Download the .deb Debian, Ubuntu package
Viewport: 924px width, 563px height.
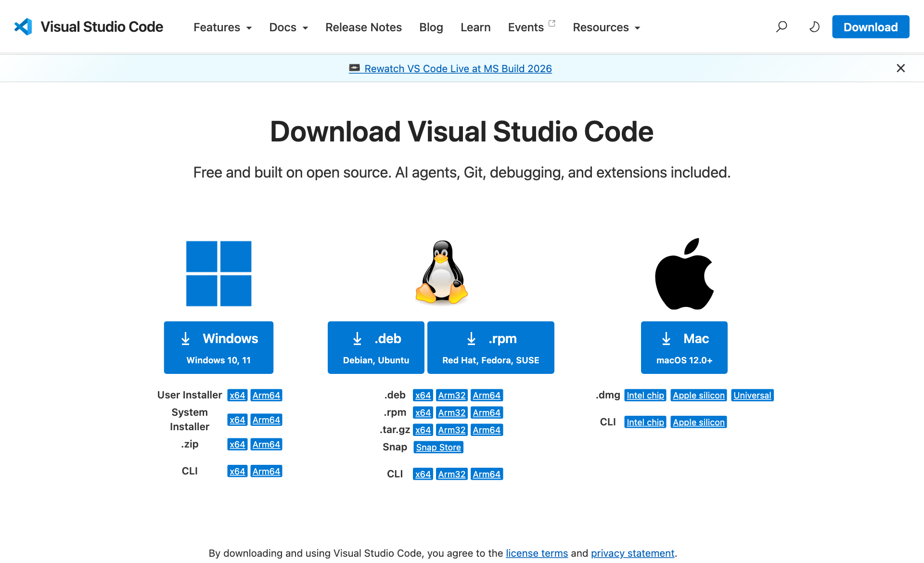tap(376, 347)
